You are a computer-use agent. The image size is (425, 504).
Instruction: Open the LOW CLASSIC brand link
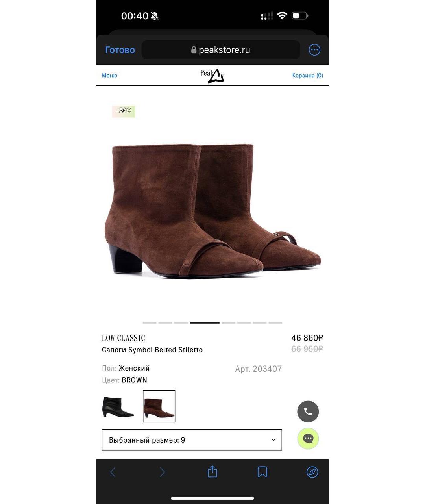point(124,338)
